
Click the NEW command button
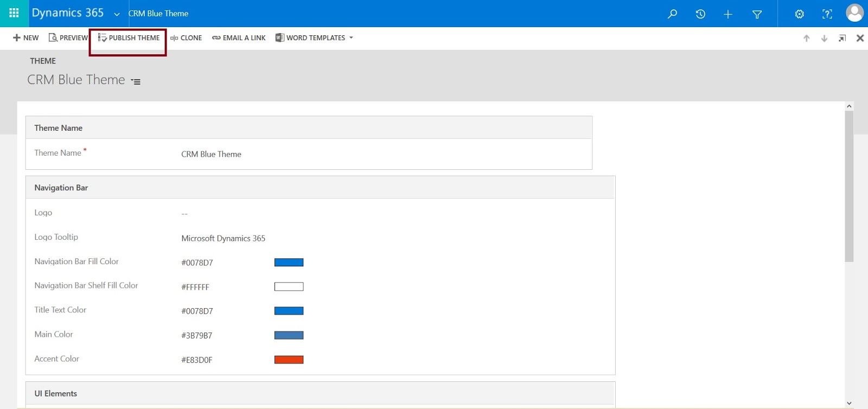pyautogui.click(x=25, y=38)
